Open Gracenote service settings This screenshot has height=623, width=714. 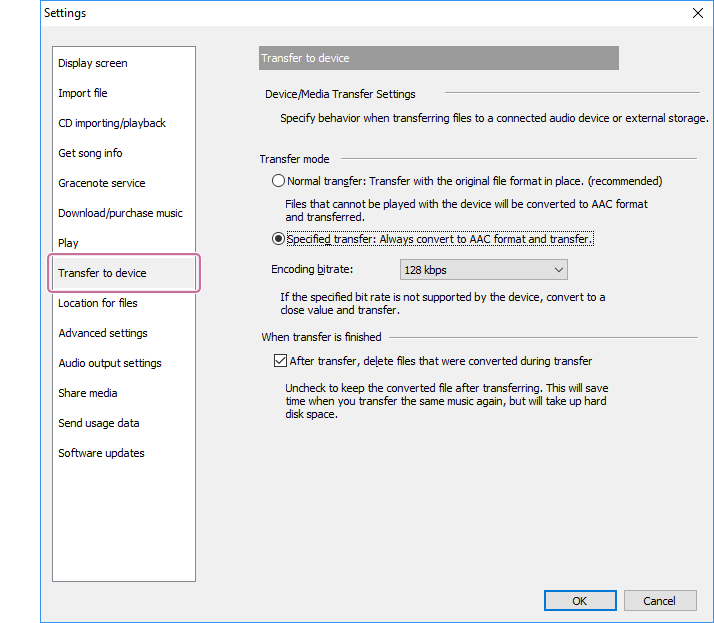pos(102,183)
